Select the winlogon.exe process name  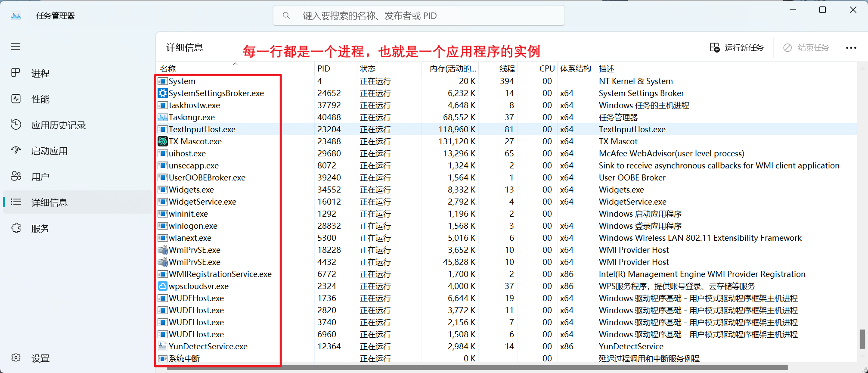tap(193, 226)
